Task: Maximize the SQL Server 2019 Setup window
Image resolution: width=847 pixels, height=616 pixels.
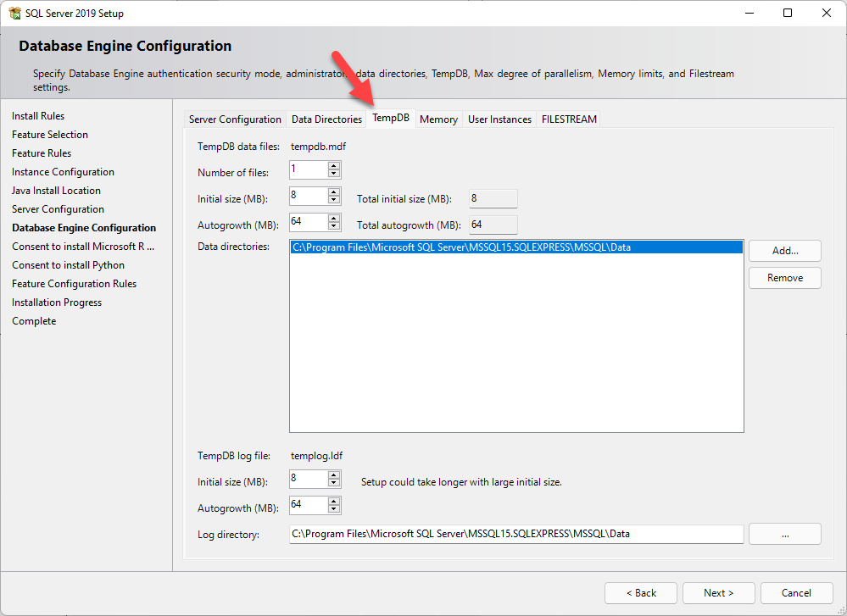Action: coord(788,13)
